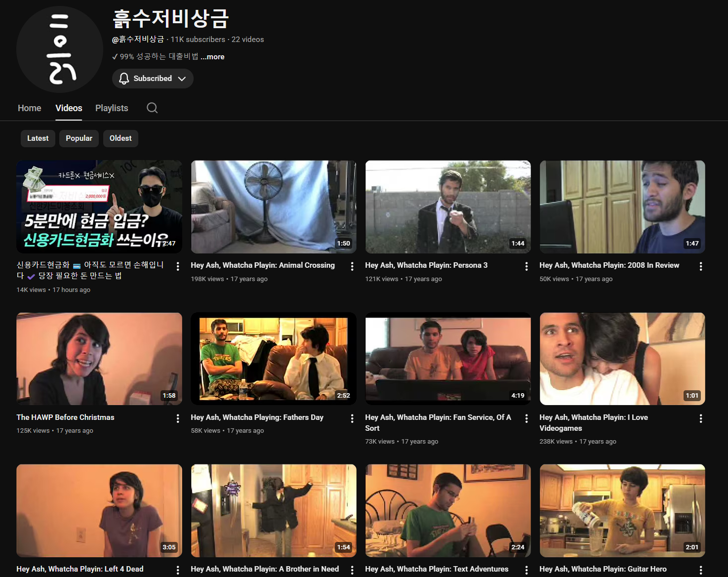The height and width of the screenshot is (577, 728).
Task: Open options menu for Animal Crossing video
Action: [352, 266]
